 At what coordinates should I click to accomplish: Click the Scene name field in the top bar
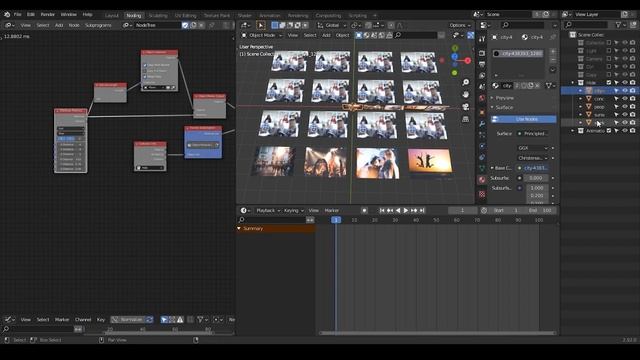[x=508, y=14]
